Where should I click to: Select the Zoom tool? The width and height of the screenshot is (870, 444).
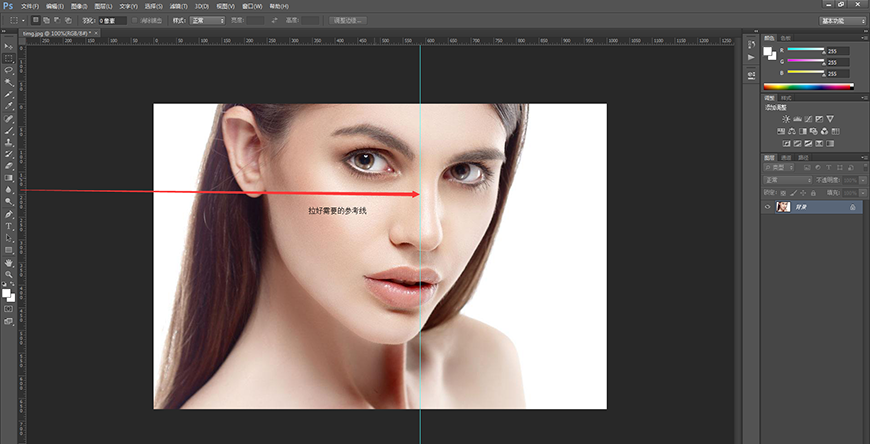tap(8, 273)
